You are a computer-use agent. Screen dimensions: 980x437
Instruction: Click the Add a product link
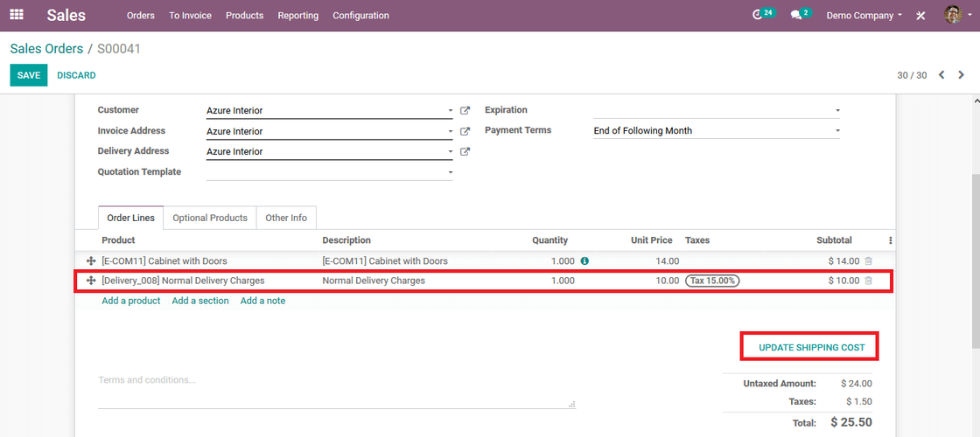(x=131, y=301)
